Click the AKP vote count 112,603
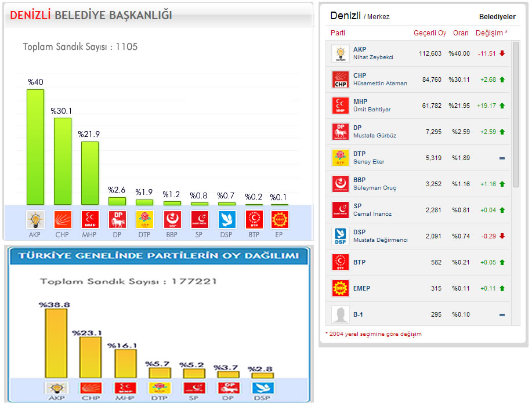 [x=430, y=53]
